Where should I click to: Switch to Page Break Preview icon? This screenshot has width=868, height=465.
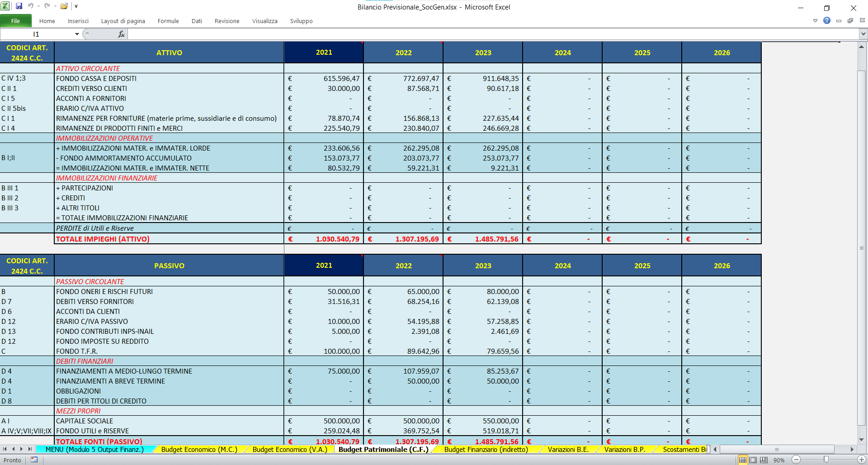tap(764, 460)
